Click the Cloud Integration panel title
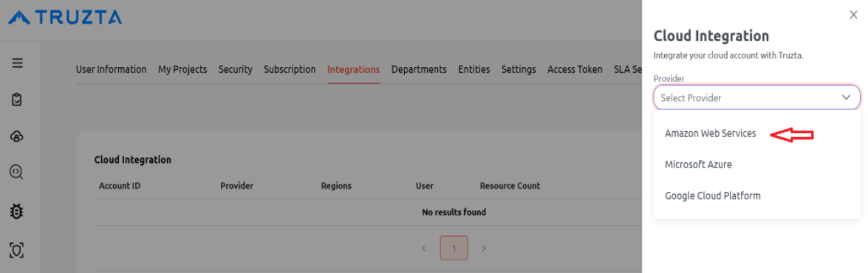This screenshot has height=273, width=868. click(711, 36)
